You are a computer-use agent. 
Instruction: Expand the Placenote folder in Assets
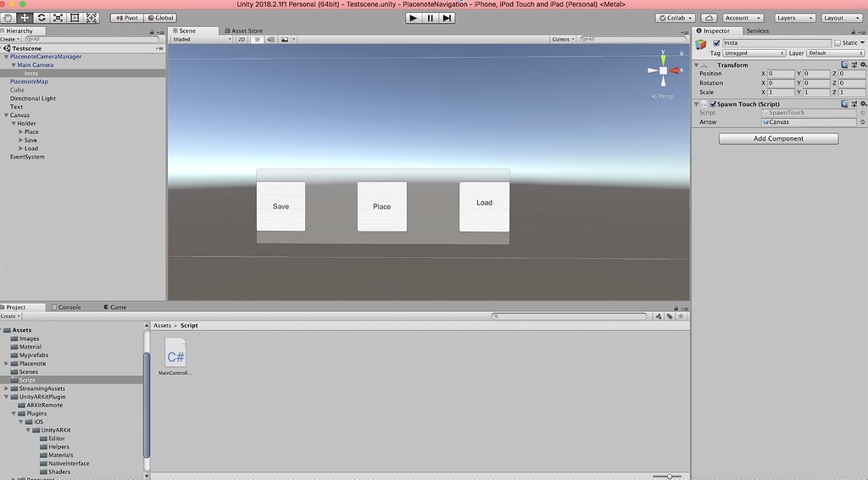6,363
